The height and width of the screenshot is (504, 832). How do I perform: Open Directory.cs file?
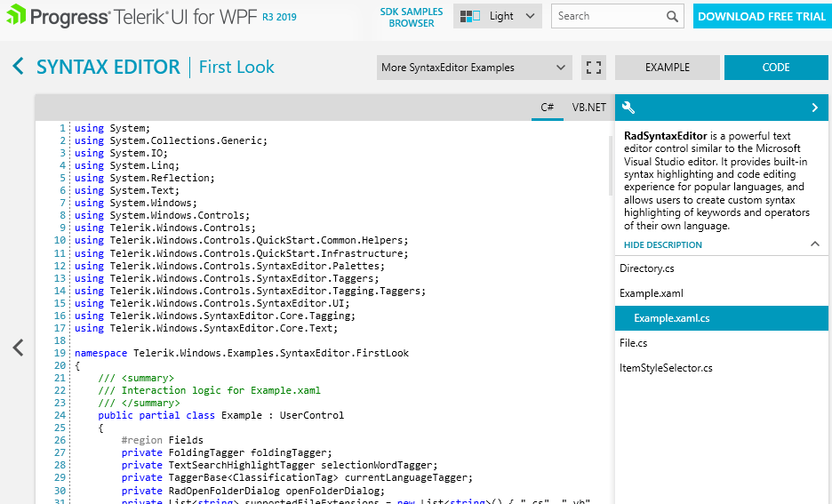tap(721, 268)
